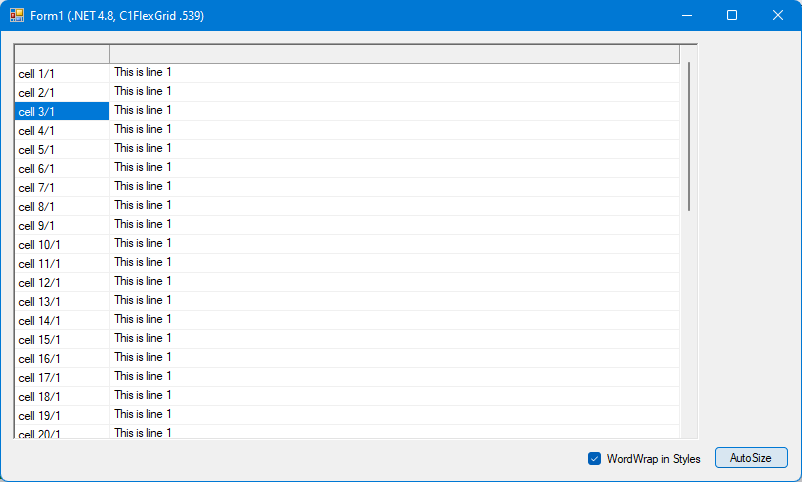802x482 pixels.
Task: Select cell 17/1
Action: (62, 377)
